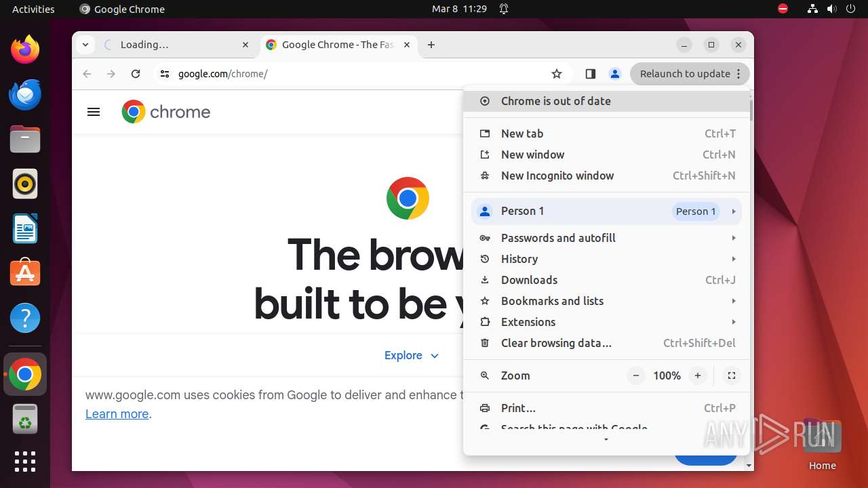The width and height of the screenshot is (868, 488).
Task: Open the hamburger menu on Chrome page
Action: (x=94, y=112)
